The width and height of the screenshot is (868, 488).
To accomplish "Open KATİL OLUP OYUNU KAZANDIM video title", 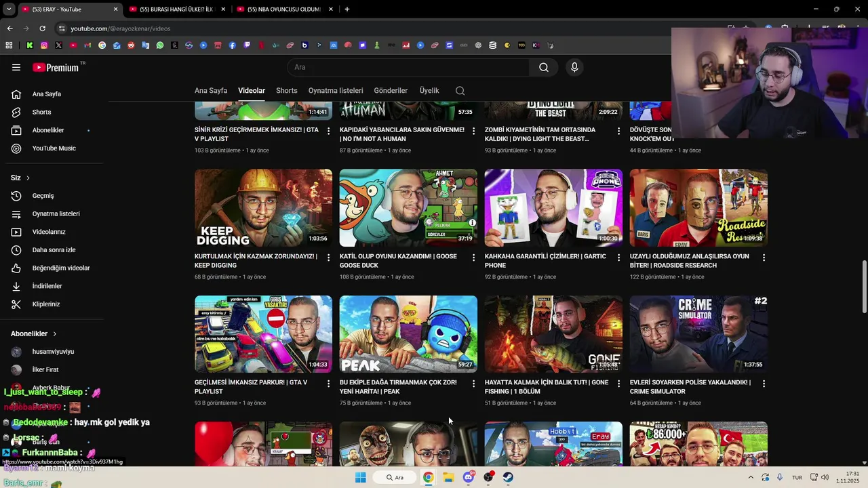I will point(398,261).
